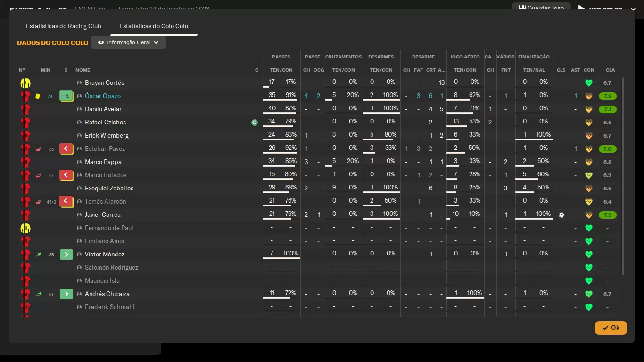The width and height of the screenshot is (644, 362).
Task: Click the HdJ badge next to Óscar Opazo
Action: 66,96
